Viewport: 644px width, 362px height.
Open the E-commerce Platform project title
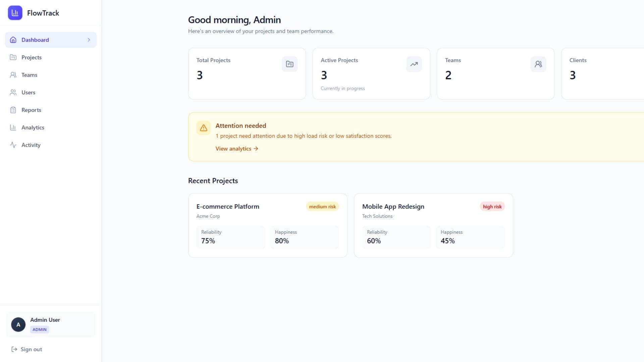click(228, 206)
